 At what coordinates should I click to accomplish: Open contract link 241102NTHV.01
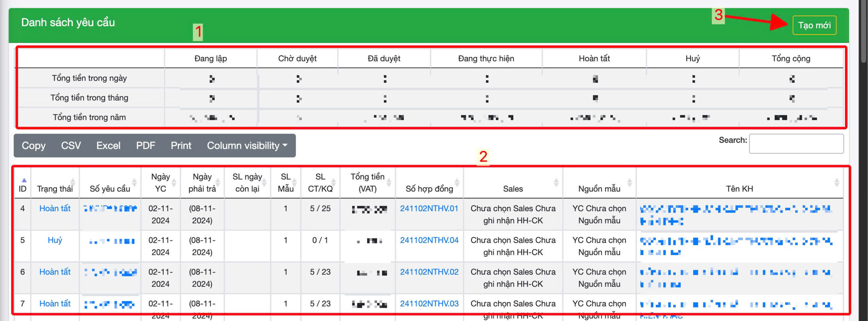(x=429, y=208)
